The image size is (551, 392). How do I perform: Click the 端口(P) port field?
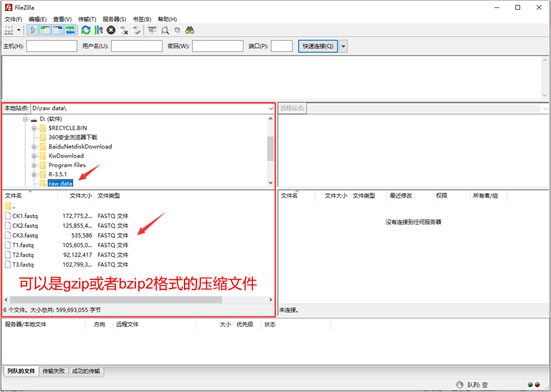coord(282,46)
